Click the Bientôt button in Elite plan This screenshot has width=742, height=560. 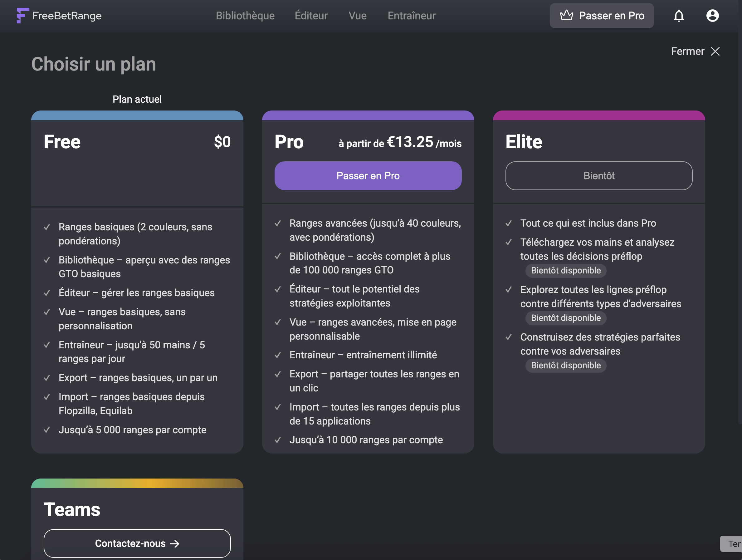(x=599, y=176)
